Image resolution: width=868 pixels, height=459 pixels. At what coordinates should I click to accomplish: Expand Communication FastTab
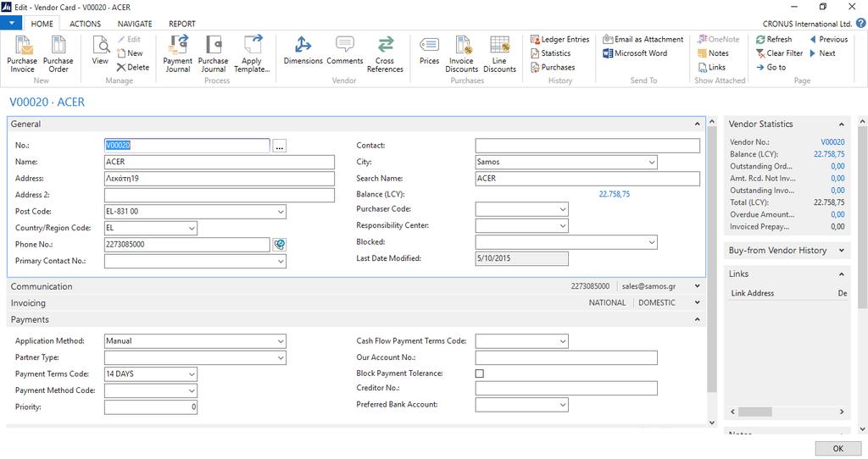(697, 286)
